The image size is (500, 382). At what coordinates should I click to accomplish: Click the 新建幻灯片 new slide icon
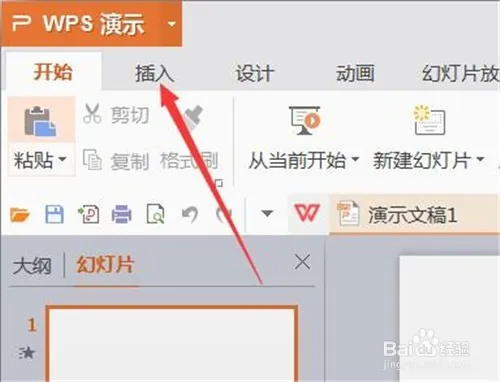pos(429,121)
